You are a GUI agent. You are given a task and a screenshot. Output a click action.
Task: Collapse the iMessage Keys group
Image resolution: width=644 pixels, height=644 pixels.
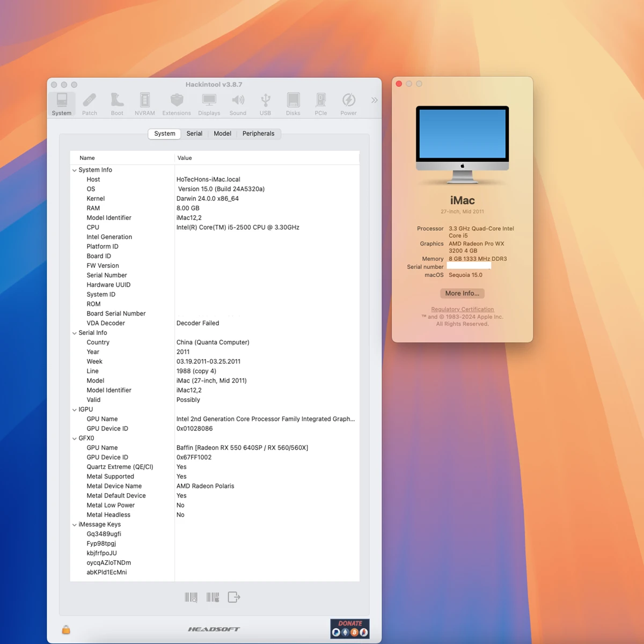75,525
